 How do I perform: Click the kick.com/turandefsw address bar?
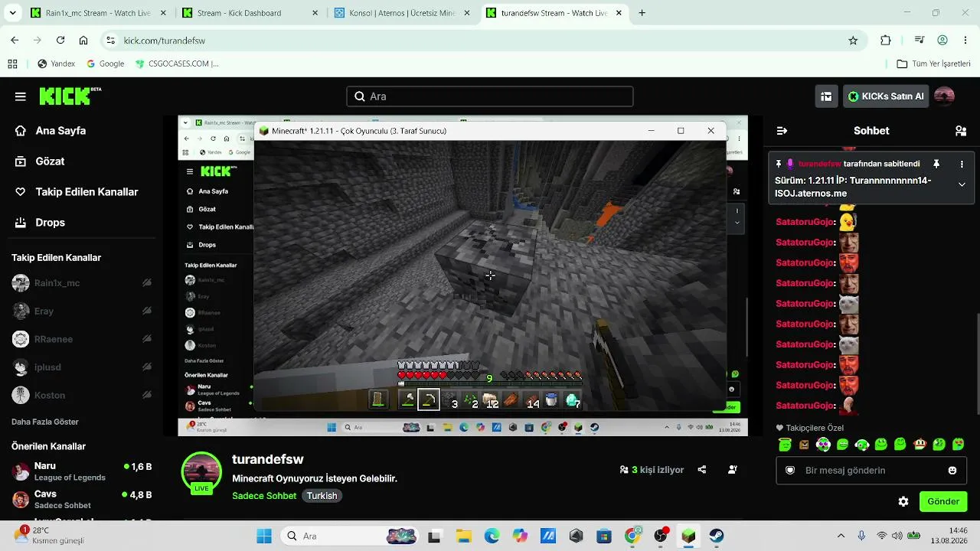pos(482,41)
